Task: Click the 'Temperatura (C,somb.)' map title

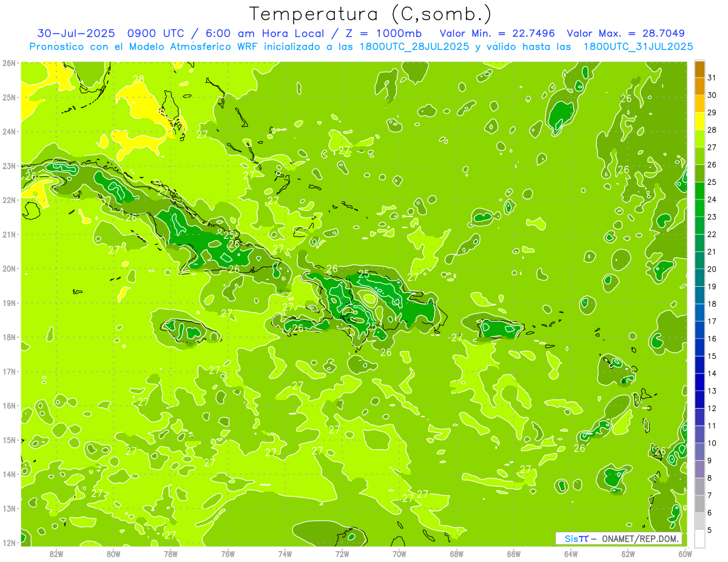Action: [370, 15]
